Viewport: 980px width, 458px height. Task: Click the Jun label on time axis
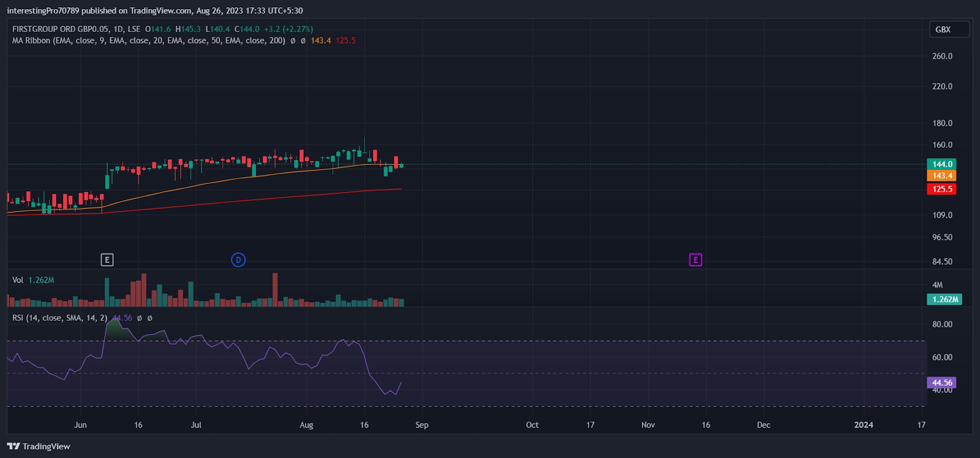coord(80,425)
